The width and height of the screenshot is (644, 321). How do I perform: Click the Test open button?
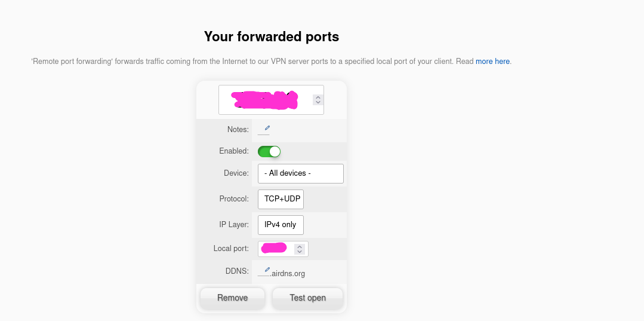pyautogui.click(x=307, y=298)
